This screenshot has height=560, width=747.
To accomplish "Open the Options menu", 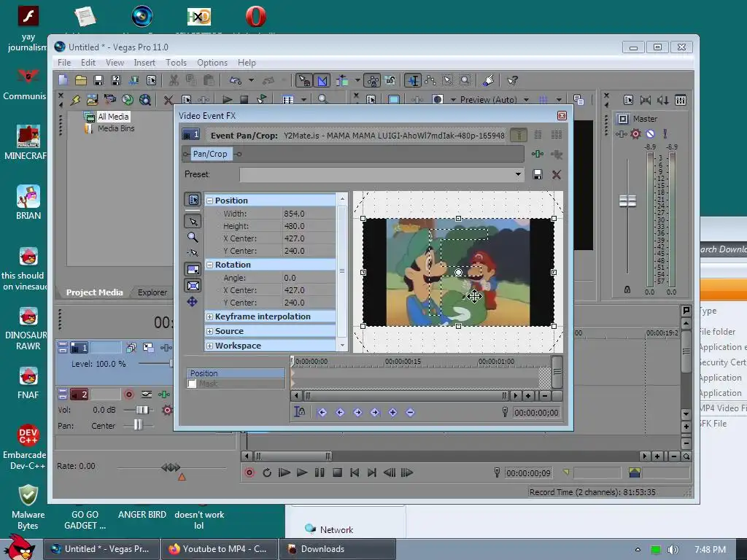I will [x=212, y=63].
